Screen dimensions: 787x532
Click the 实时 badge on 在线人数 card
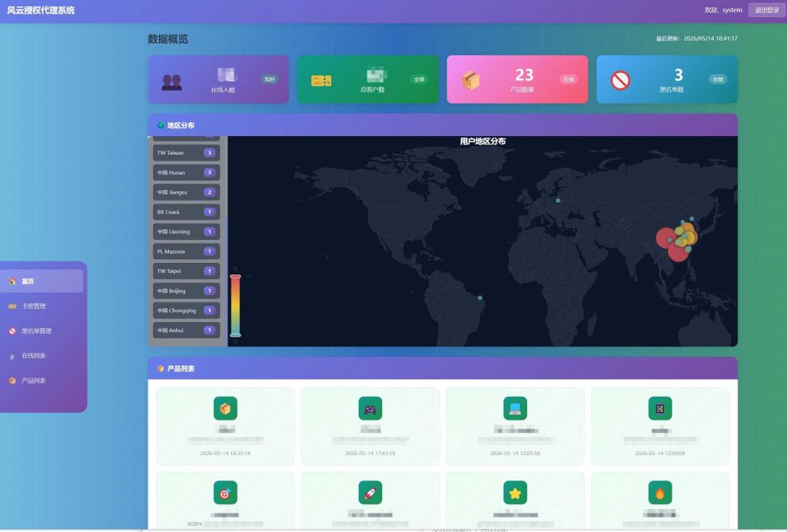270,79
